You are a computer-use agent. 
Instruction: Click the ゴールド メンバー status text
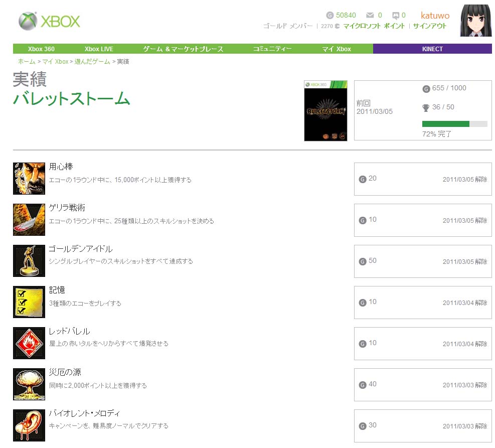pyautogui.click(x=287, y=26)
